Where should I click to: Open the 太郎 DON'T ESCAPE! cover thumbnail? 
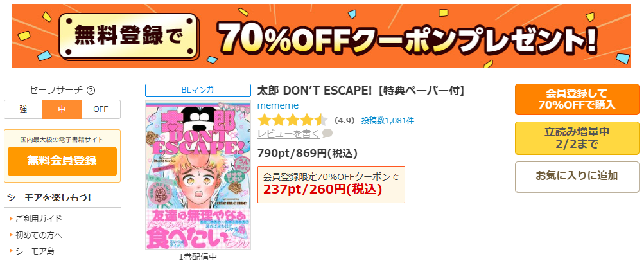tap(198, 175)
